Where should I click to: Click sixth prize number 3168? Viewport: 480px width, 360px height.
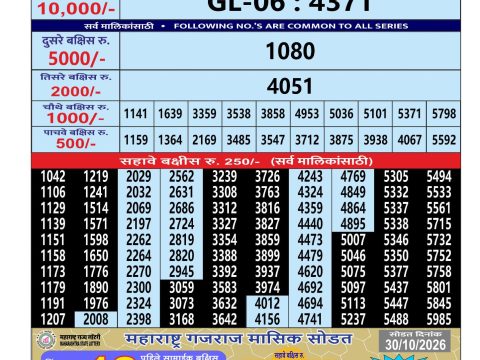click(182, 319)
